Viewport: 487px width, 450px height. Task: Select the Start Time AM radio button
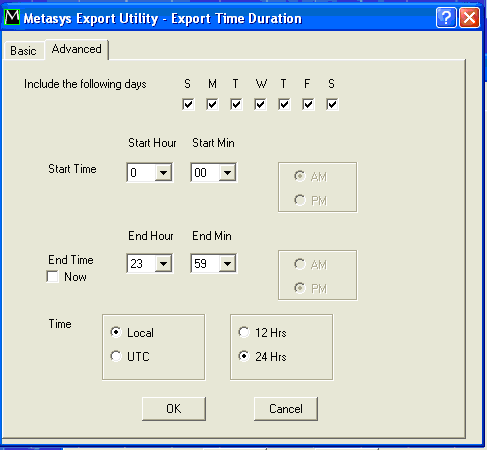300,176
